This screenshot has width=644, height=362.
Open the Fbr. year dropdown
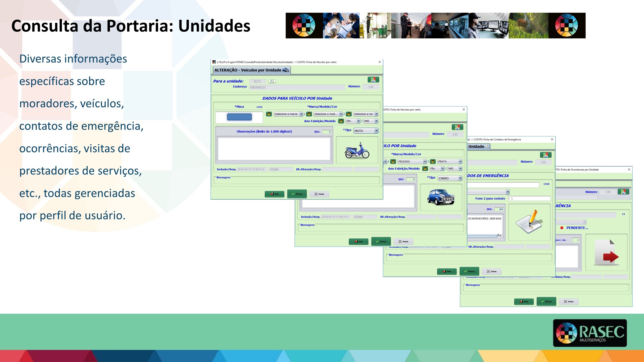click(x=353, y=121)
